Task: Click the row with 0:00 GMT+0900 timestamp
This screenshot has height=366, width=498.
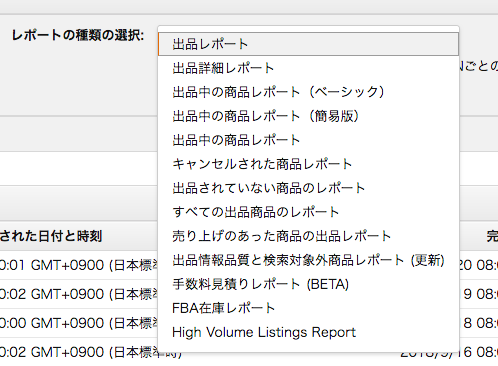Action: [79, 323]
